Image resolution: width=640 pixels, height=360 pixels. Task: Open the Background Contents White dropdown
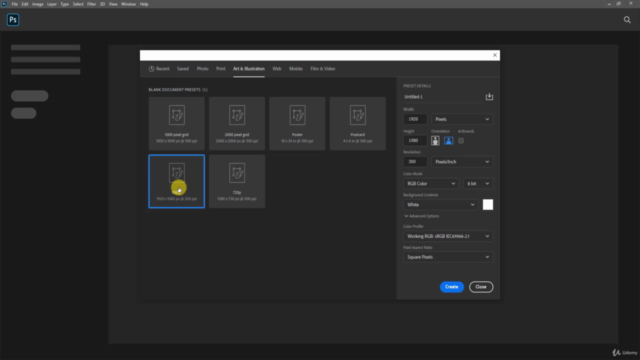point(441,205)
